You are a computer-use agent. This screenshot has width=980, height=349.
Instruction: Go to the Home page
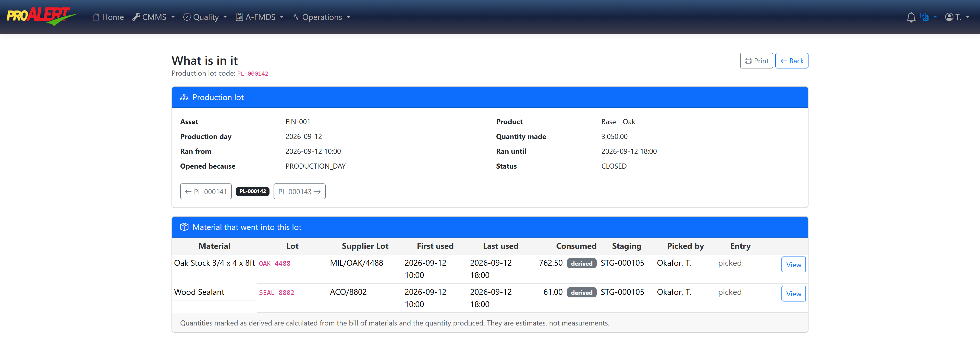[x=108, y=17]
